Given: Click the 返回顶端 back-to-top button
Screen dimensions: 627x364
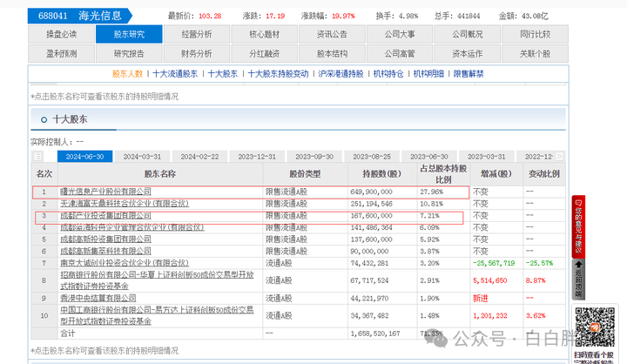Looking at the screenshot, I should pyautogui.click(x=578, y=280).
